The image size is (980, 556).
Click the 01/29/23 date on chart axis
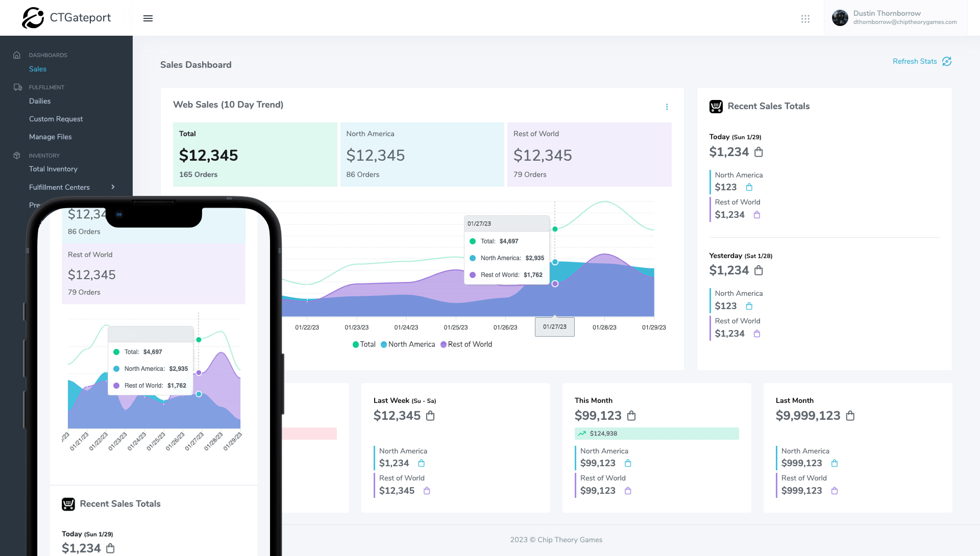tap(654, 327)
